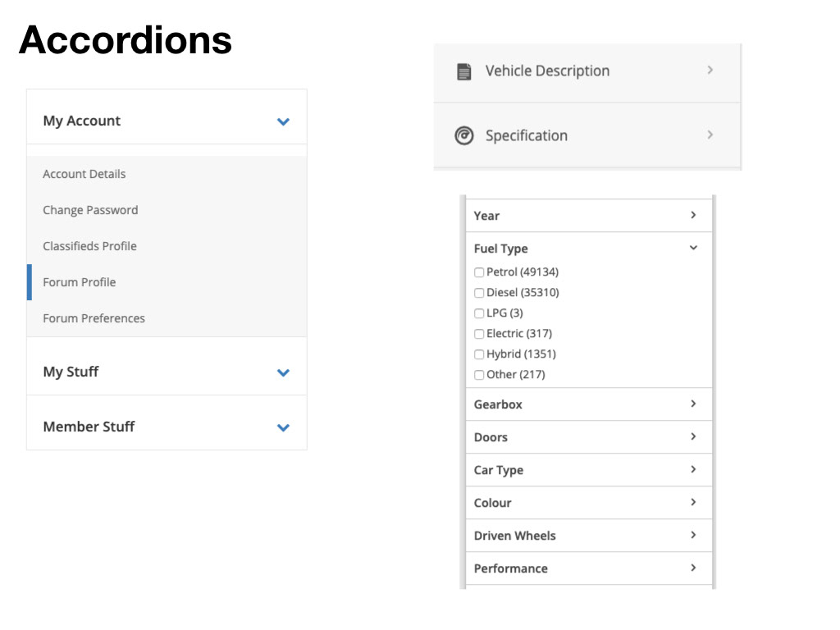Expand the Performance filter arrow
This screenshot has height=630, width=840.
point(693,568)
